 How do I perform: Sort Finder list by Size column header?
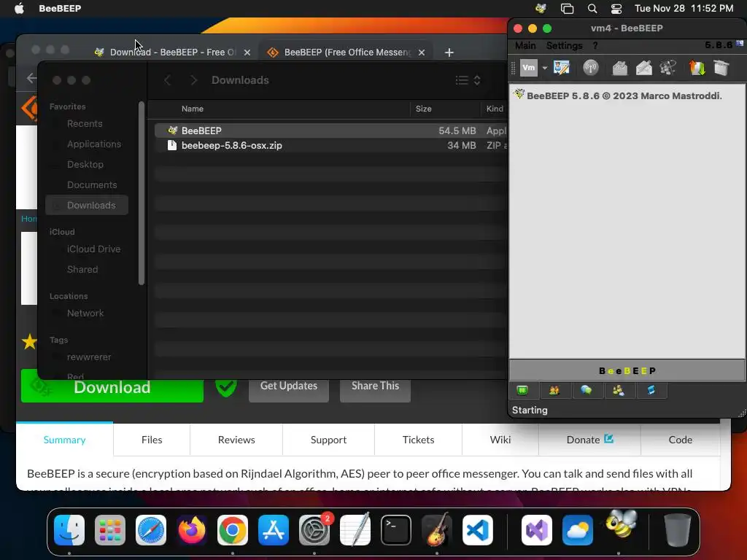point(423,109)
